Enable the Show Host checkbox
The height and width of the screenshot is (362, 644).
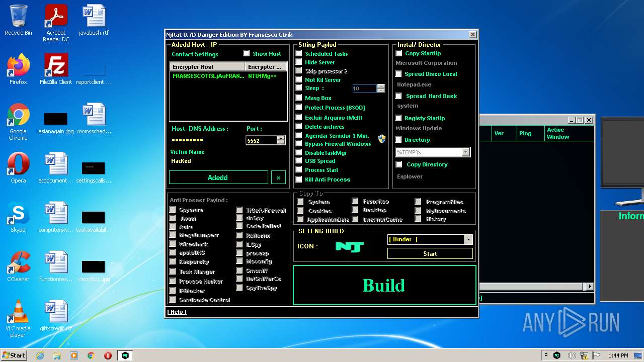tap(247, 53)
